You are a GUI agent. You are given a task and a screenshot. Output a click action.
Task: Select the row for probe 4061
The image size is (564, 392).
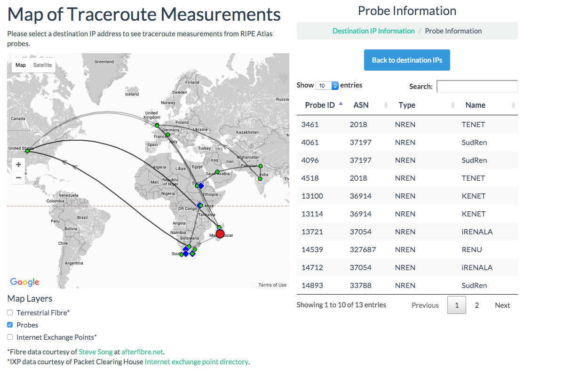click(407, 142)
